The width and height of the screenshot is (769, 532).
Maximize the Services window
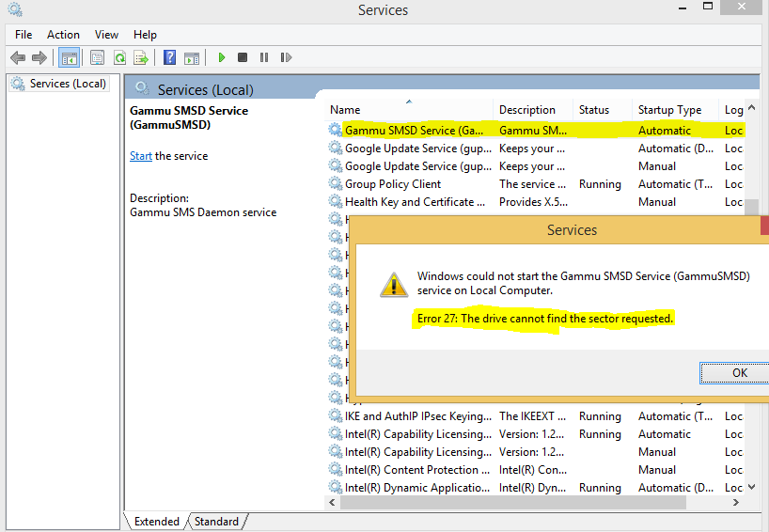click(708, 7)
